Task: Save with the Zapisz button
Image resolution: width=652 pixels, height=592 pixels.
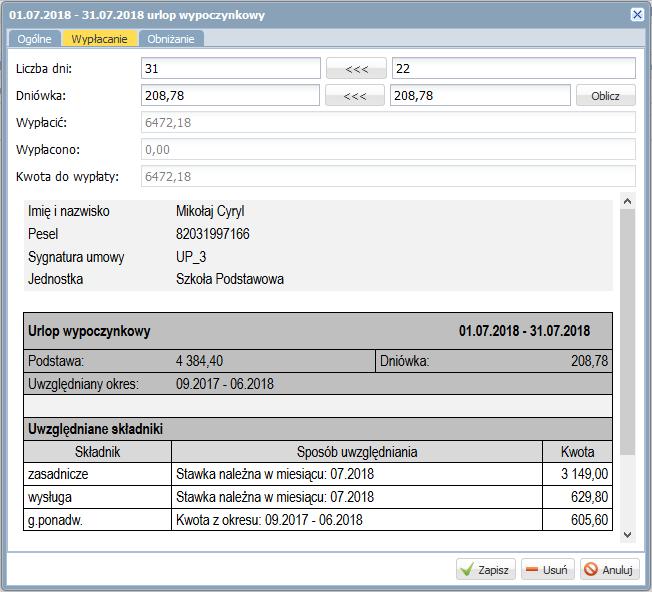Action: 486,569
